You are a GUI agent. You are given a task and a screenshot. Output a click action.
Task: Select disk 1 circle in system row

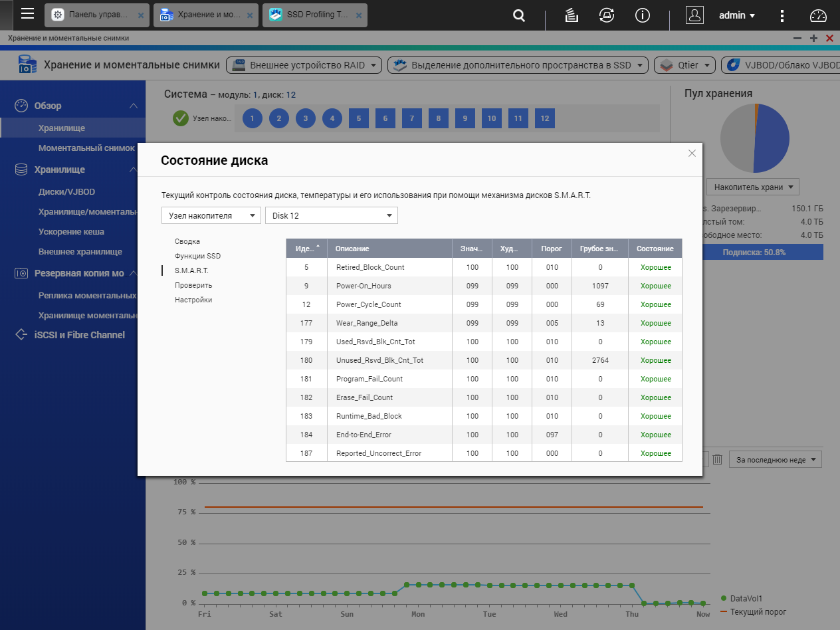coord(253,118)
